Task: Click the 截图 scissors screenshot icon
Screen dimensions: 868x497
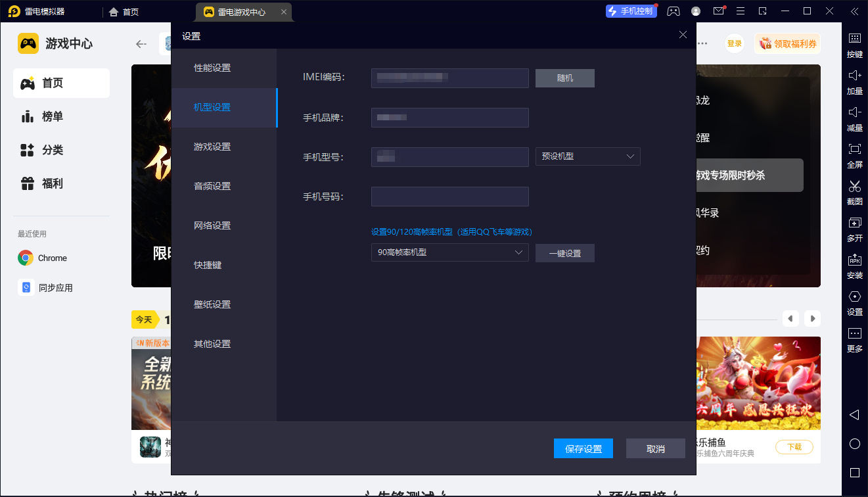Action: point(854,186)
